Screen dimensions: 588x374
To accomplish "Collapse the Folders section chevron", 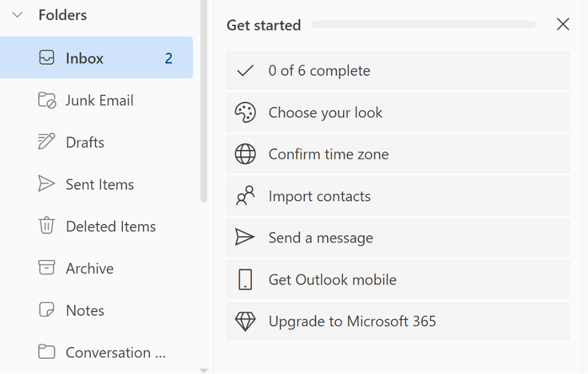I will pos(17,15).
